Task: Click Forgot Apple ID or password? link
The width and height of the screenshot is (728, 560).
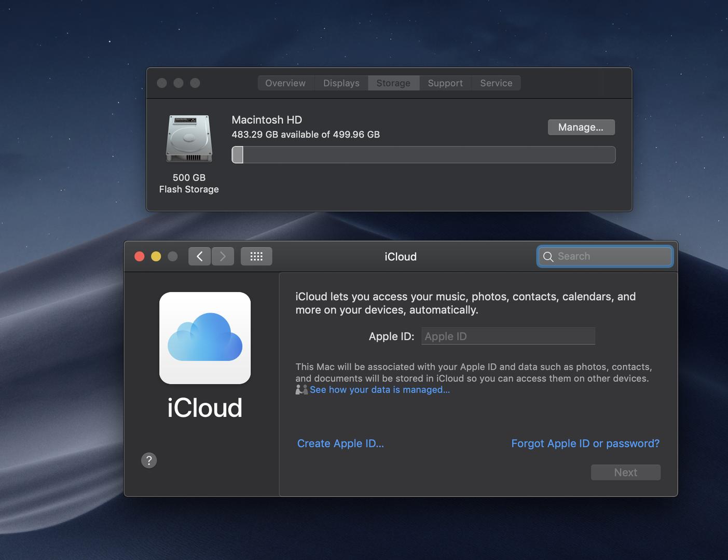Action: click(585, 443)
